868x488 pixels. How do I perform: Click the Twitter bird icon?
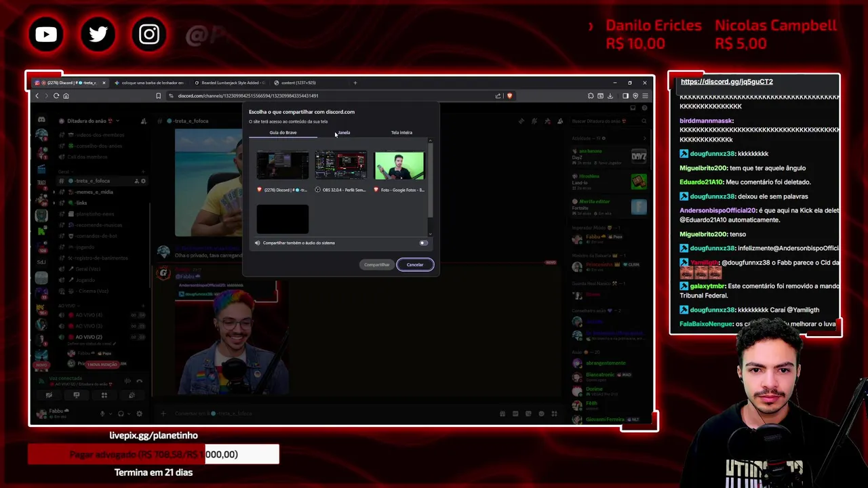98,34
